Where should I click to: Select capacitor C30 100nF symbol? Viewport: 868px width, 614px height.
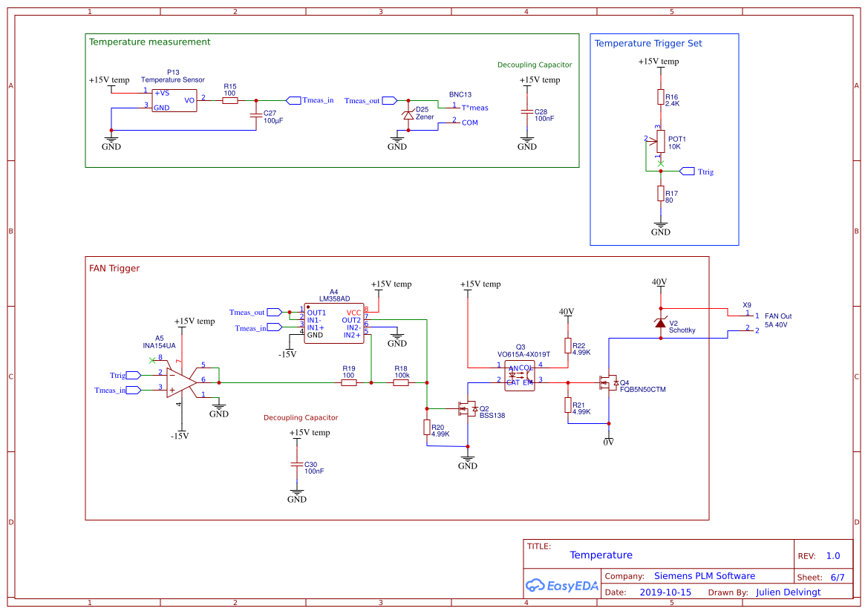(x=297, y=465)
